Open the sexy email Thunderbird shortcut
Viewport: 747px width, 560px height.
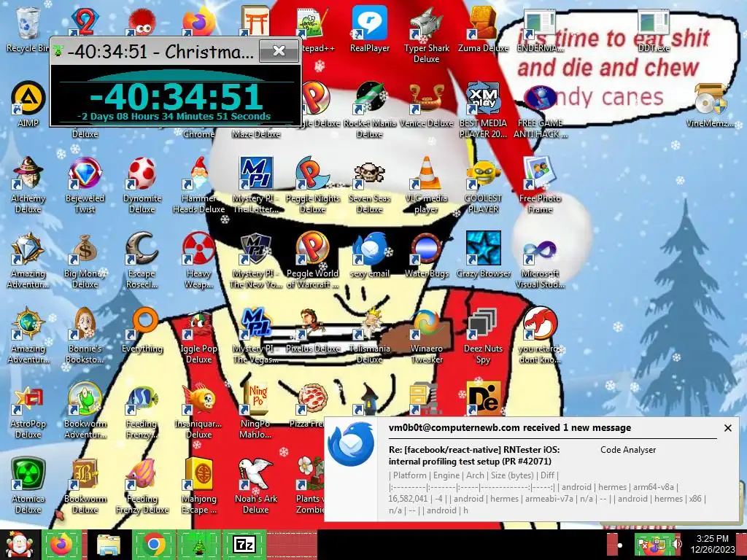click(x=369, y=249)
